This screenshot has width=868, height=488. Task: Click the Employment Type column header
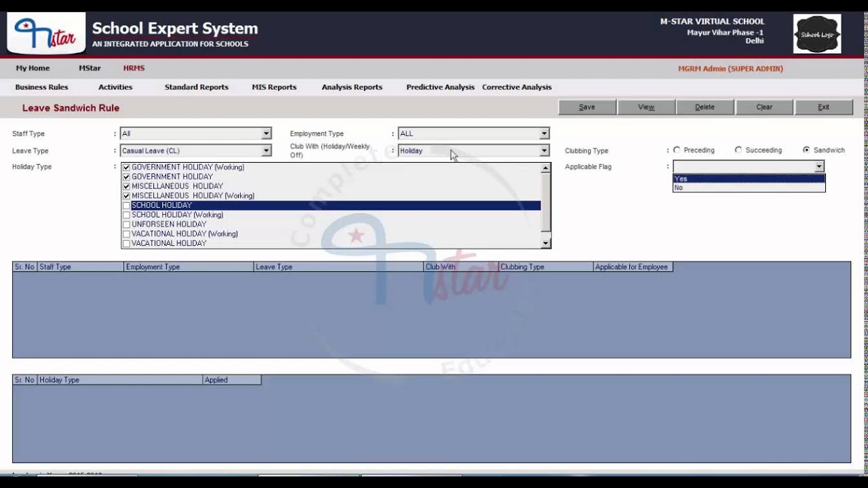click(x=189, y=267)
